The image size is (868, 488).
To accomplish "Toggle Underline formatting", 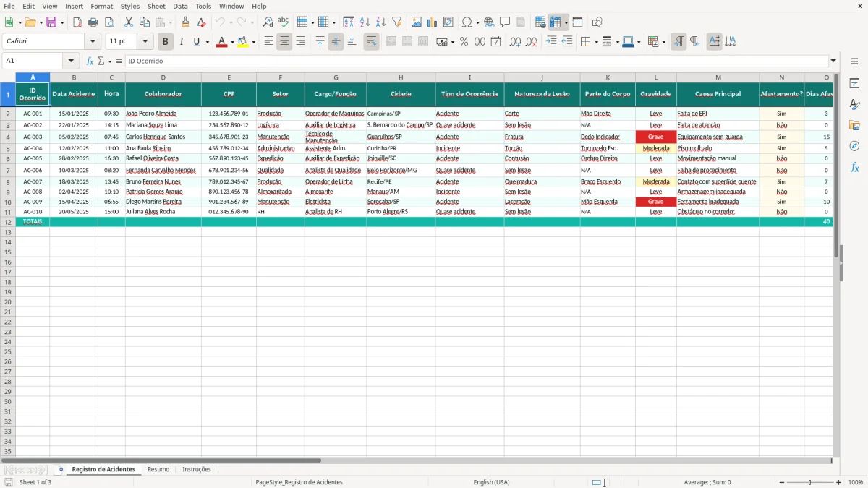I will pos(197,42).
